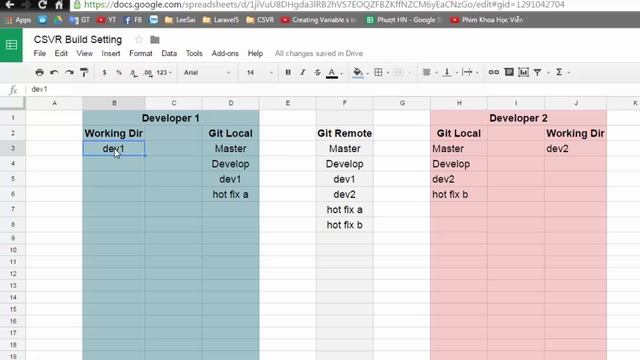Print the spreadsheet with the printer icon
This screenshot has width=640, height=360.
[x=39, y=72]
